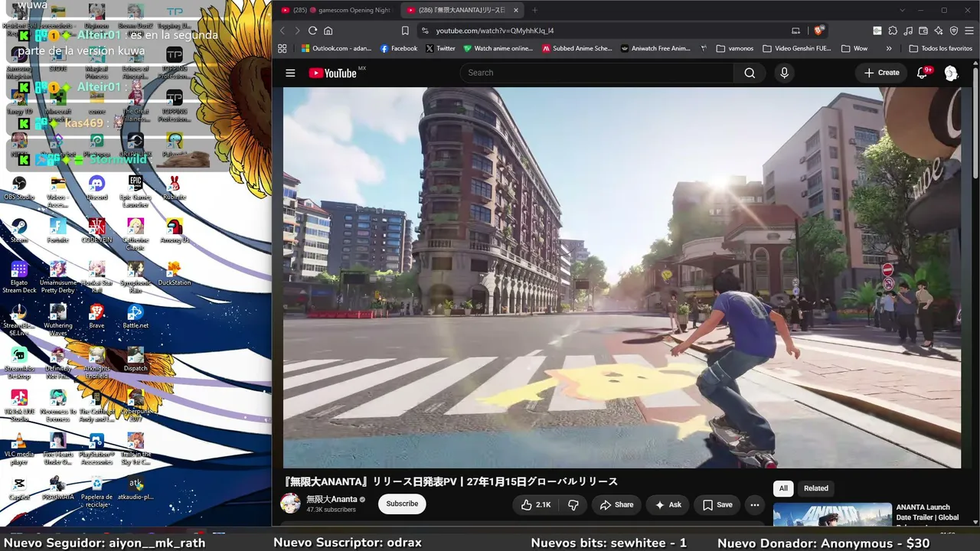This screenshot has height=551, width=980.
Task: Click the YouTube search magnifier button
Action: click(750, 73)
